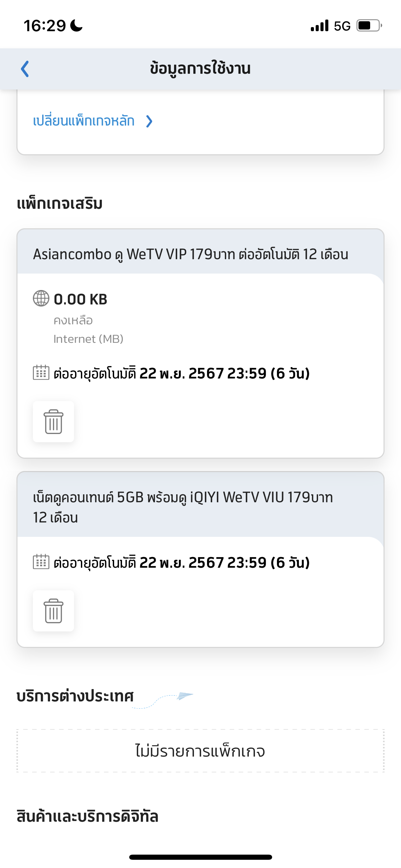Tap the status bar clock
401x868 pixels.
(x=45, y=26)
